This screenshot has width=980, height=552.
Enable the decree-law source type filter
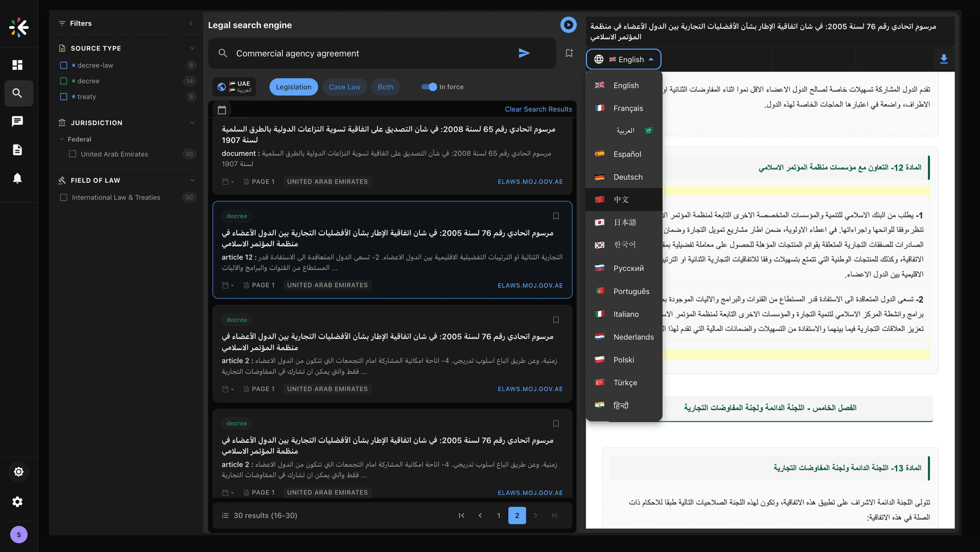[x=63, y=65]
